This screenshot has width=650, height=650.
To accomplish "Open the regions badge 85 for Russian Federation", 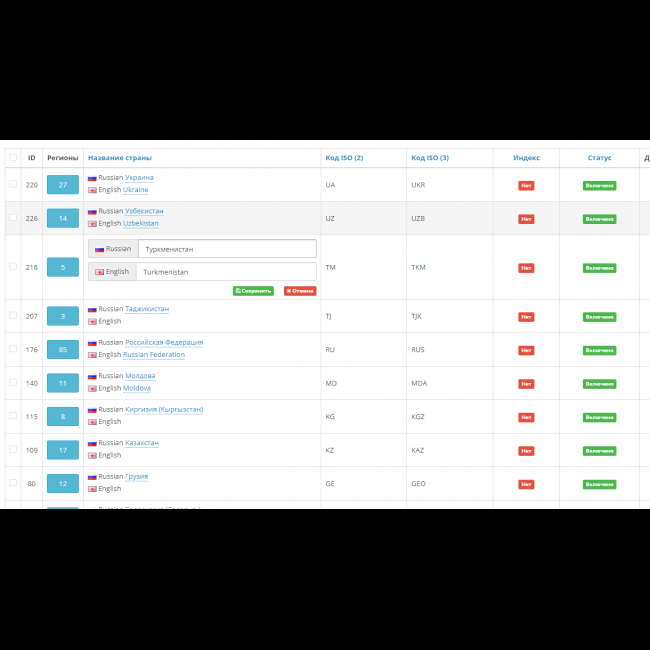I will point(62,349).
